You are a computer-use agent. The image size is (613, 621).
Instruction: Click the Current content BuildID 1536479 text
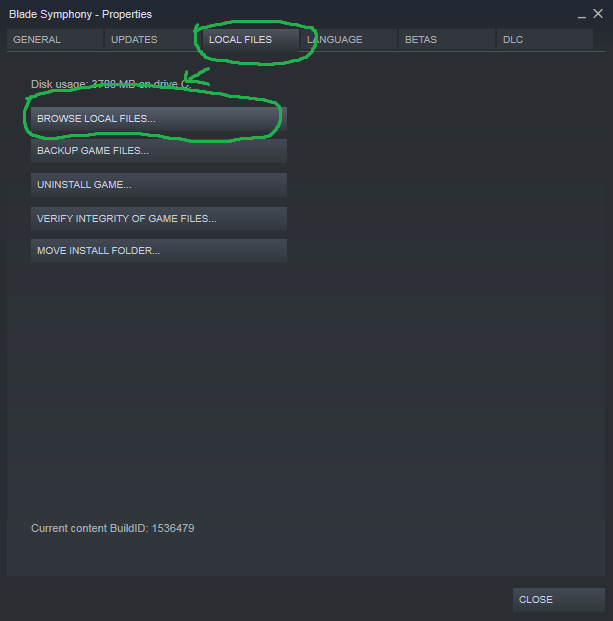coord(112,528)
